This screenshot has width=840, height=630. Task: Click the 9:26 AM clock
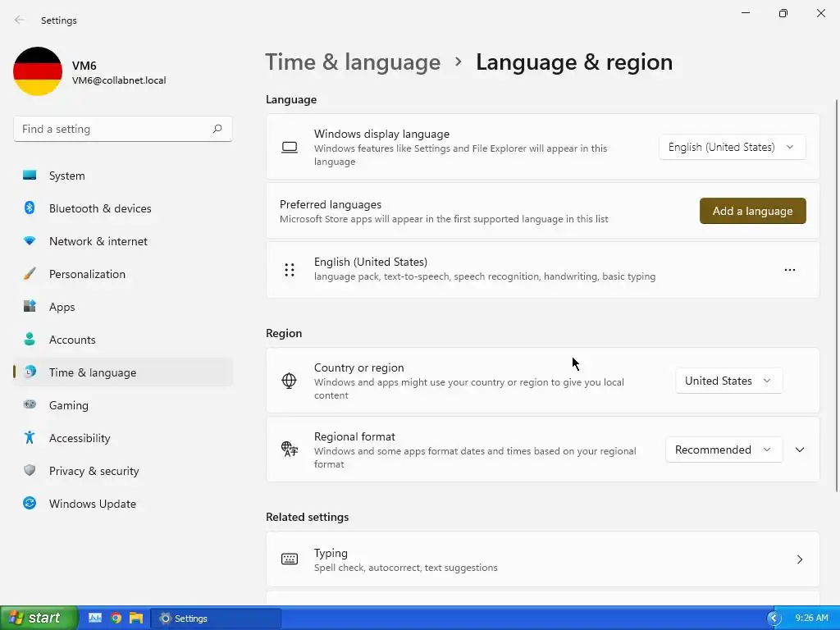[x=811, y=618]
